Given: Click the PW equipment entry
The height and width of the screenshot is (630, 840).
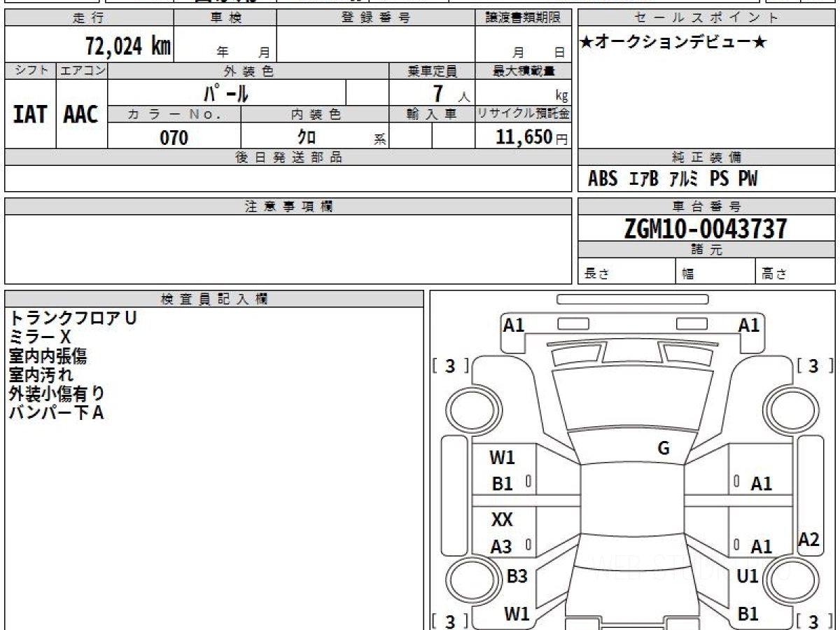Looking at the screenshot, I should (748, 179).
